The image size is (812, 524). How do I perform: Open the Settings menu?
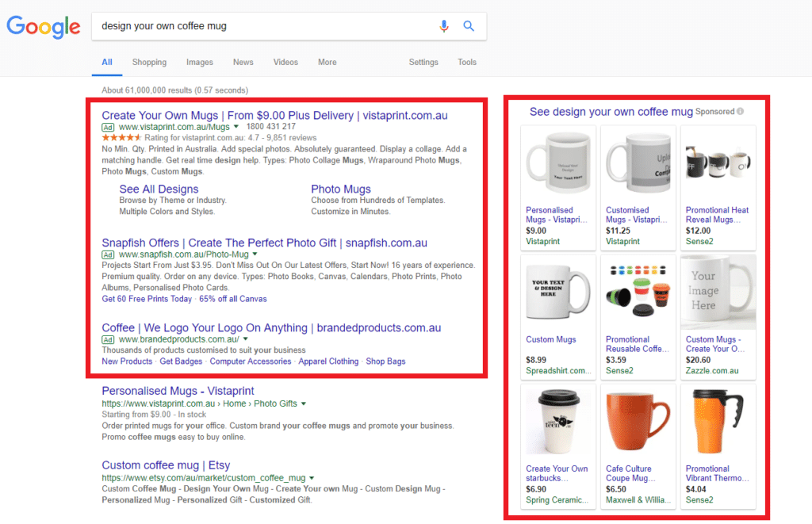[423, 63]
